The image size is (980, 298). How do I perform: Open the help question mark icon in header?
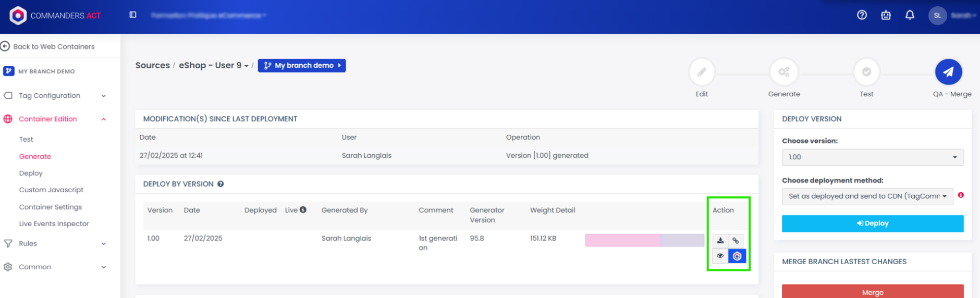tap(862, 15)
